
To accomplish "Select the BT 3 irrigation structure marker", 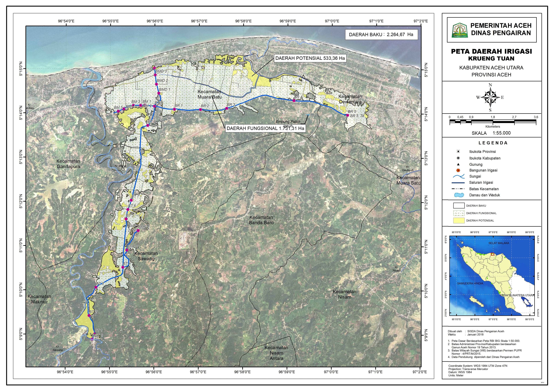I will [96, 287].
